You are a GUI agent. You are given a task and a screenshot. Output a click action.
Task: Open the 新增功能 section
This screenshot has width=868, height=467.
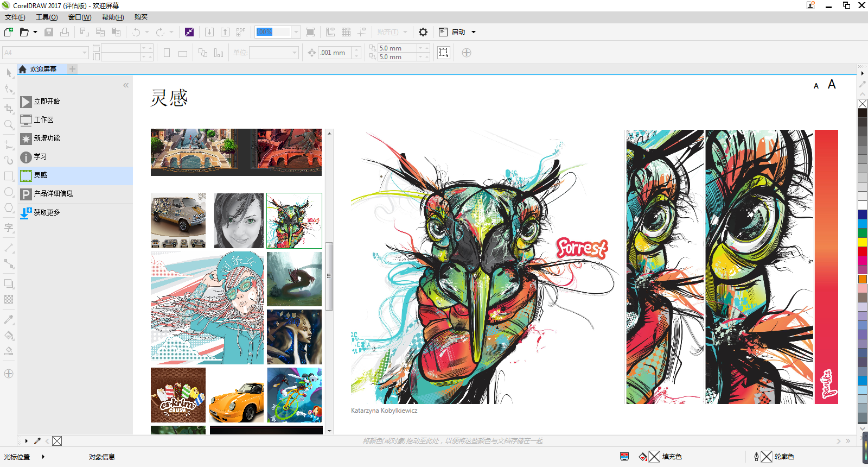(76, 138)
